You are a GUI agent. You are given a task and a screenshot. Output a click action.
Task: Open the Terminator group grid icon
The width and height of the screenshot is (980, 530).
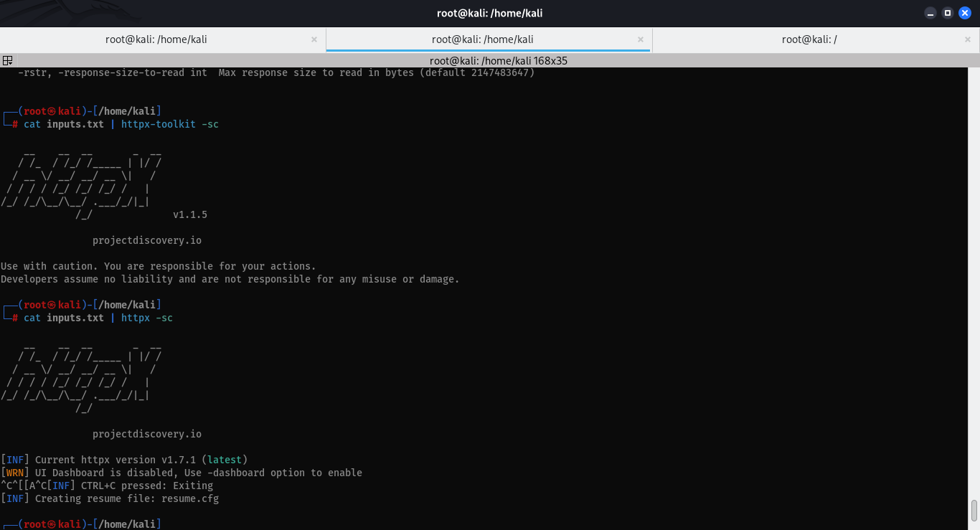click(x=7, y=61)
